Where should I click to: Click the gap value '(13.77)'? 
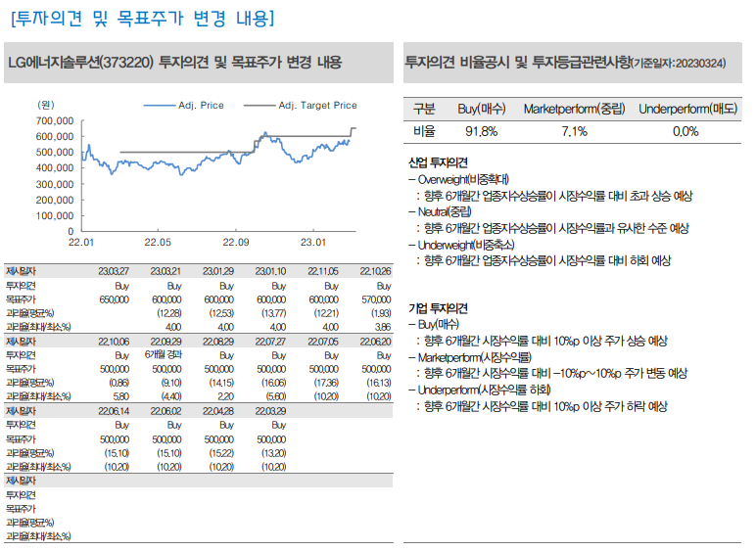[273, 313]
